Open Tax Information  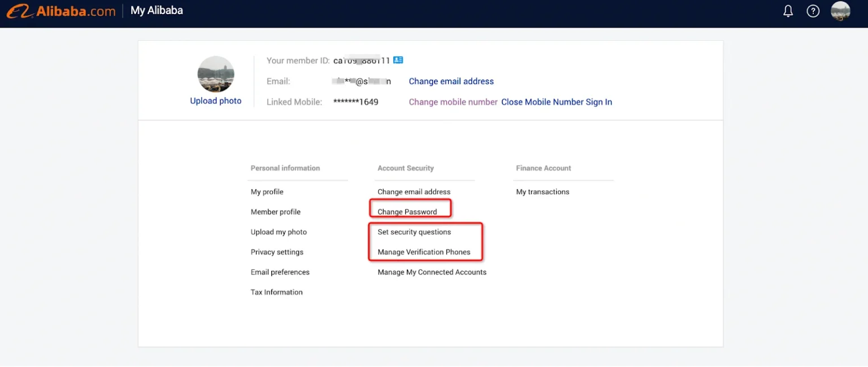pyautogui.click(x=276, y=292)
